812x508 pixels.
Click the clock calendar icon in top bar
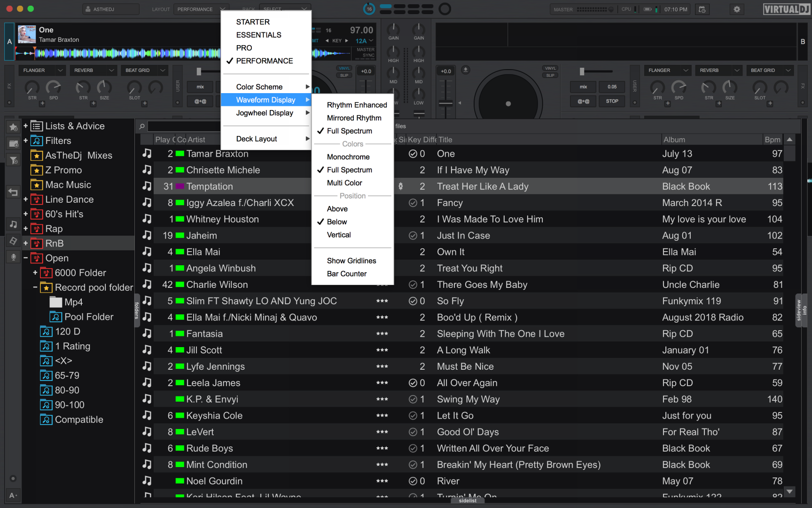point(702,9)
